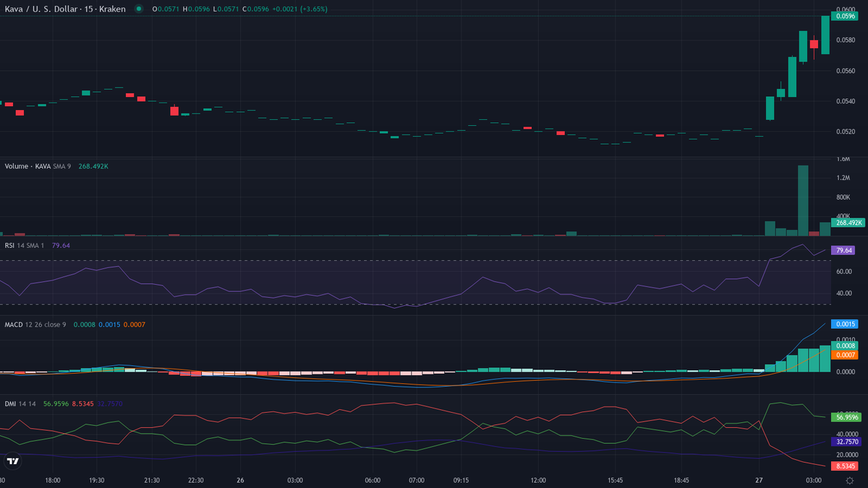Viewport: 868px width, 488px height.
Task: Click the date 26 time axis label
Action: pyautogui.click(x=239, y=480)
